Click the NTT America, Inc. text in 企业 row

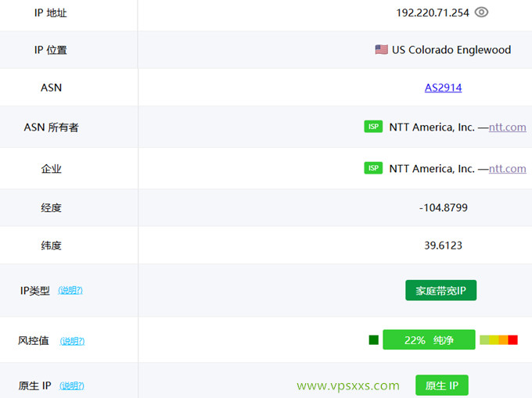coord(432,168)
